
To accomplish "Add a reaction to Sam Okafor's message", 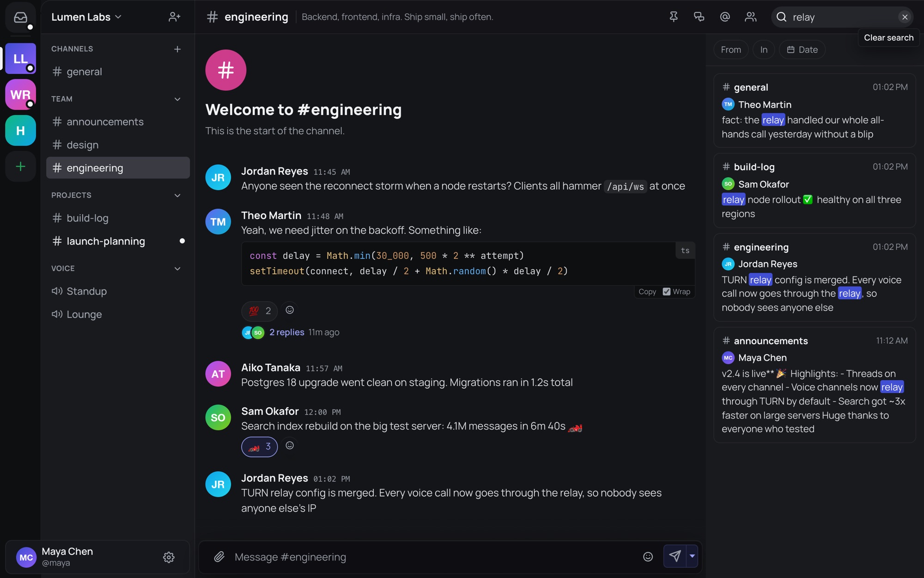I will [x=290, y=446].
